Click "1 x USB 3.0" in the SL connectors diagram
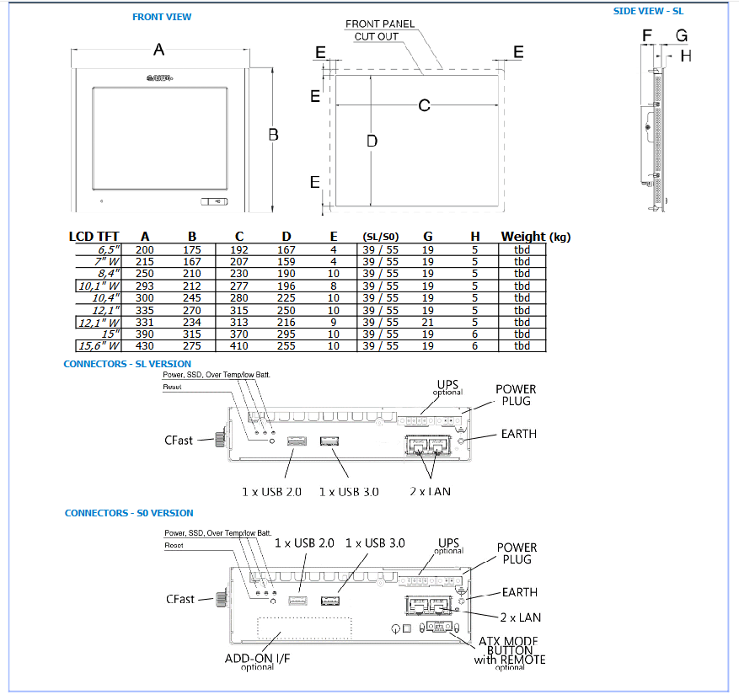The image size is (739, 700). click(349, 492)
